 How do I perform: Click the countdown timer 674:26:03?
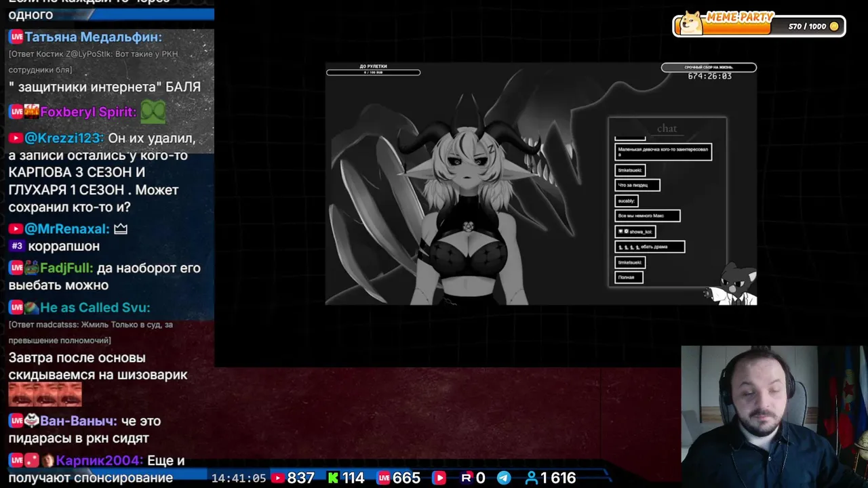point(709,77)
